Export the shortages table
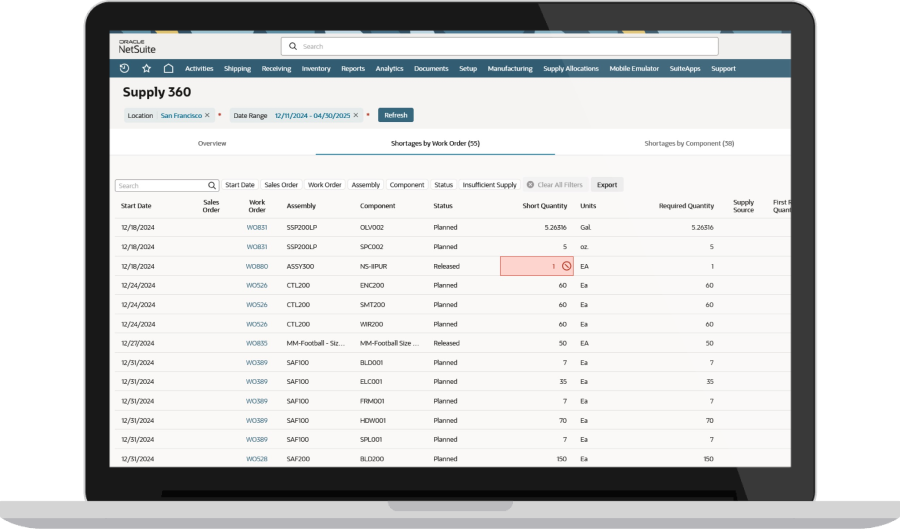Image resolution: width=900 pixels, height=529 pixels. 606,185
